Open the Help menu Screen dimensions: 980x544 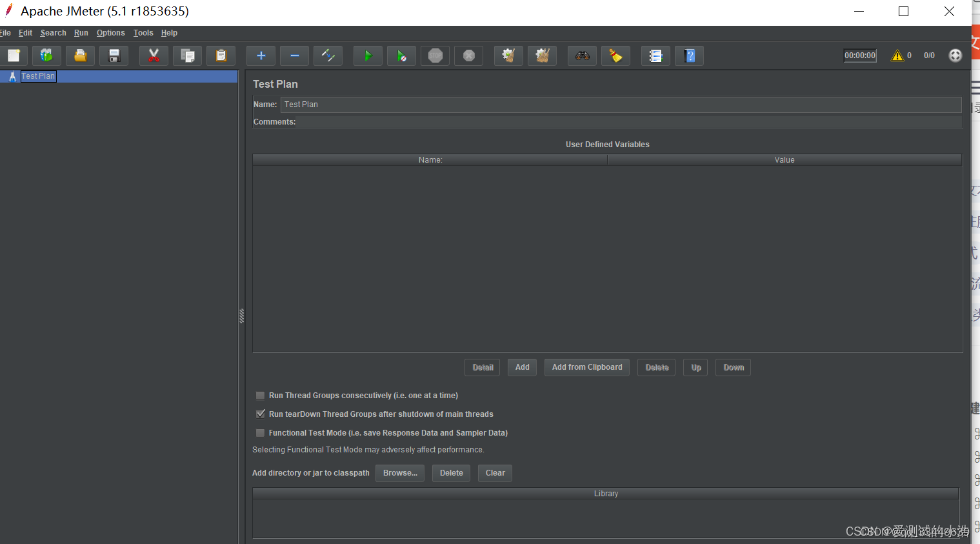(169, 33)
